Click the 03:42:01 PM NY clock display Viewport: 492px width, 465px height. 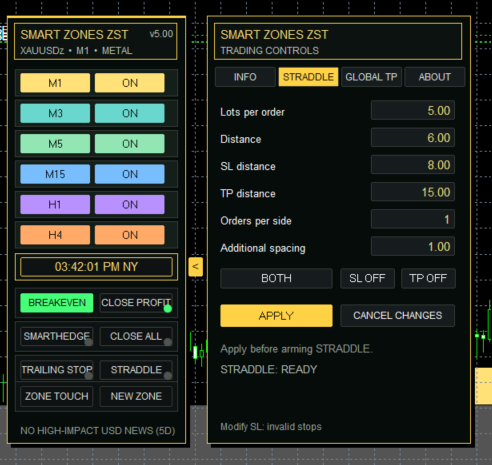96,267
